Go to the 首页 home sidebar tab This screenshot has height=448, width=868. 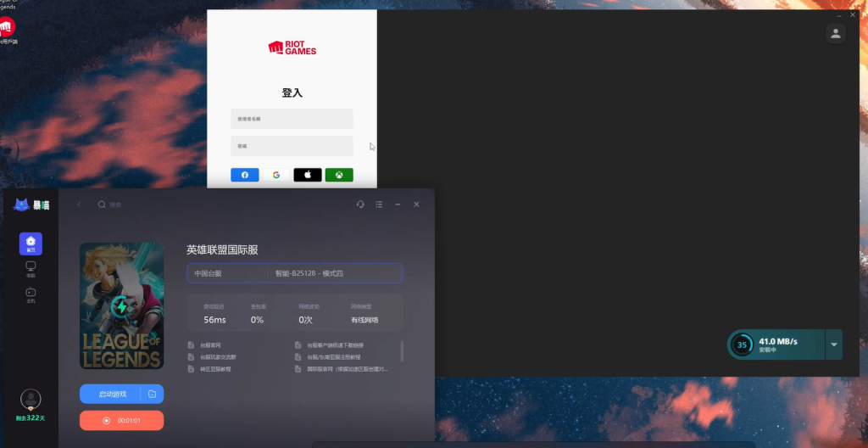click(x=31, y=244)
